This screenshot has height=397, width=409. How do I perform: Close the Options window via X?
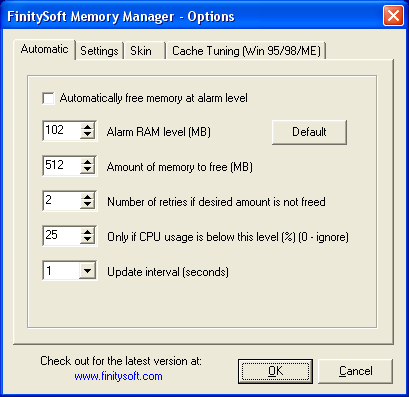pyautogui.click(x=393, y=16)
